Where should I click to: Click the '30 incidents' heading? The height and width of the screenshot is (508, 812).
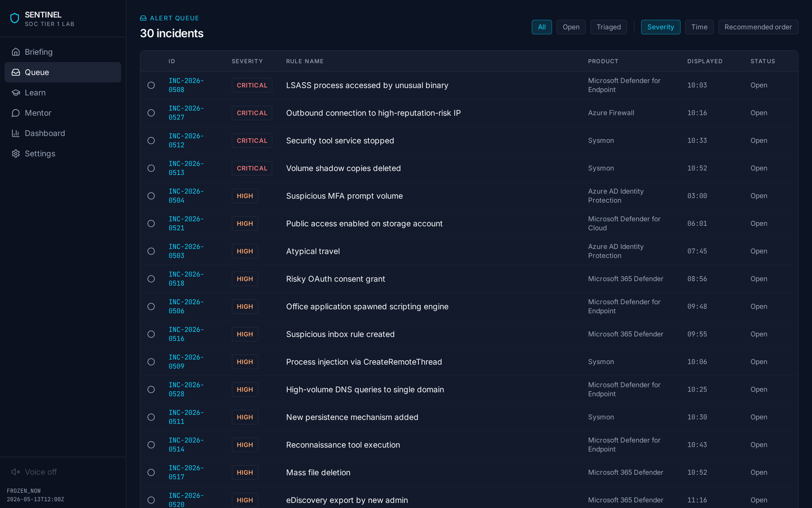click(x=171, y=33)
